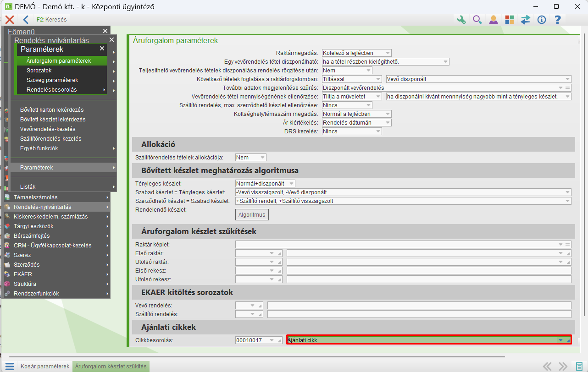The height and width of the screenshot is (372, 588).
Task: Click the document list icon at bottom right
Action: [x=579, y=366]
